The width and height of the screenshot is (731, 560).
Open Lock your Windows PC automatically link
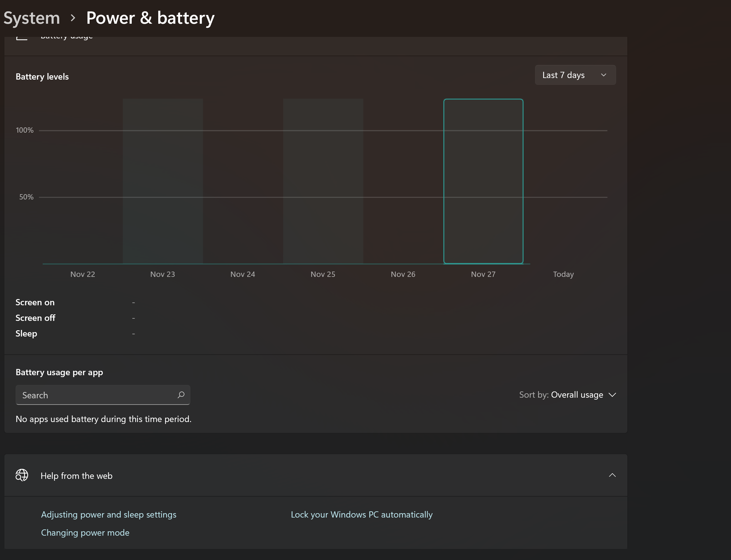[362, 514]
